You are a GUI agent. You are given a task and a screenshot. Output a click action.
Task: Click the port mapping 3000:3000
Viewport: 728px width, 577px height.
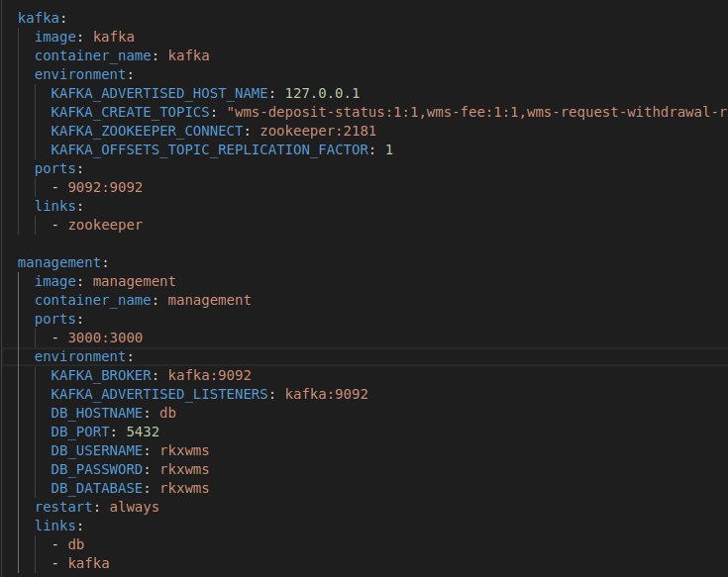[x=105, y=337]
